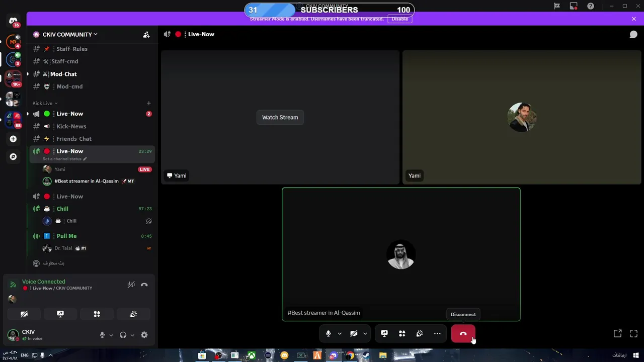Screen dimensions: 644x362
Task: Click the green connection signal icon
Action: coord(13,285)
